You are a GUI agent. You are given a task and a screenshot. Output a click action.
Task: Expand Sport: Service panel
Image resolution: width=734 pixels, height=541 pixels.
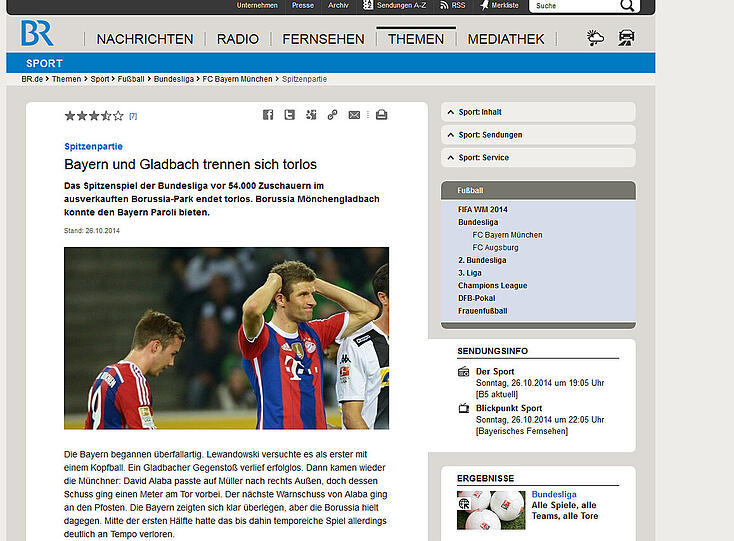coord(538,157)
